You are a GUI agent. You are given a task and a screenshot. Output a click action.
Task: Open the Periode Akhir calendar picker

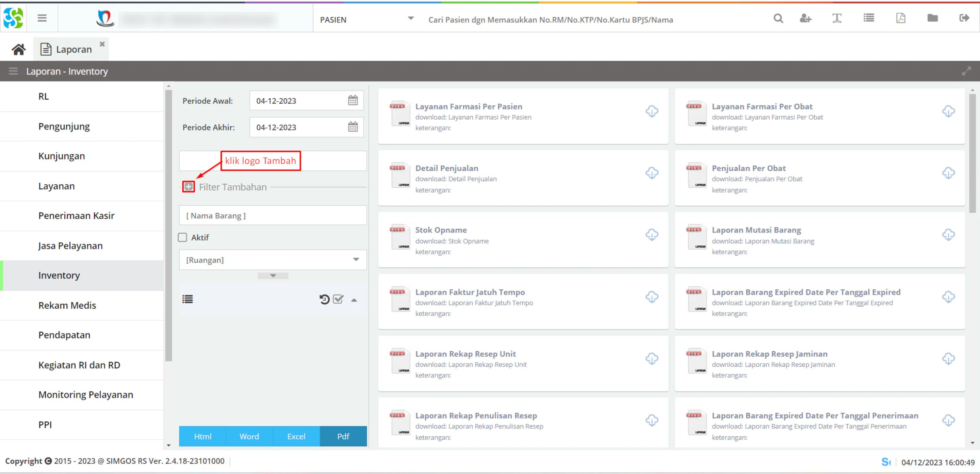click(353, 127)
